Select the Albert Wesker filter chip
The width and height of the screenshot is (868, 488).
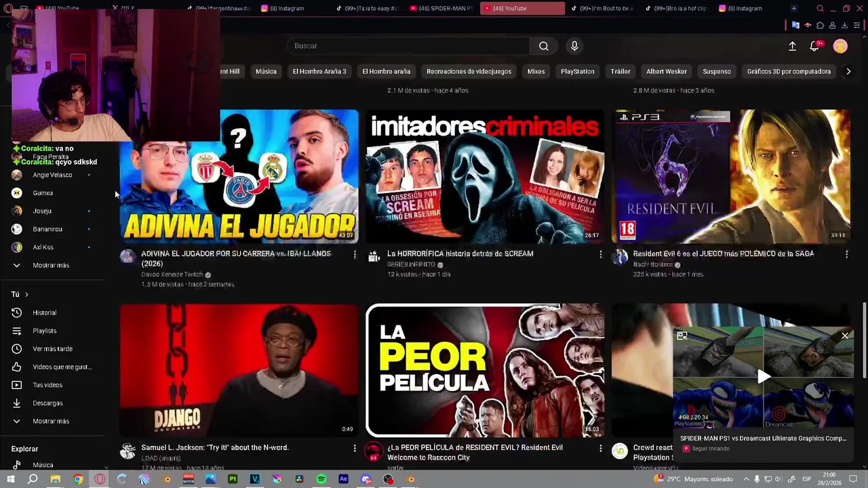pos(666,71)
